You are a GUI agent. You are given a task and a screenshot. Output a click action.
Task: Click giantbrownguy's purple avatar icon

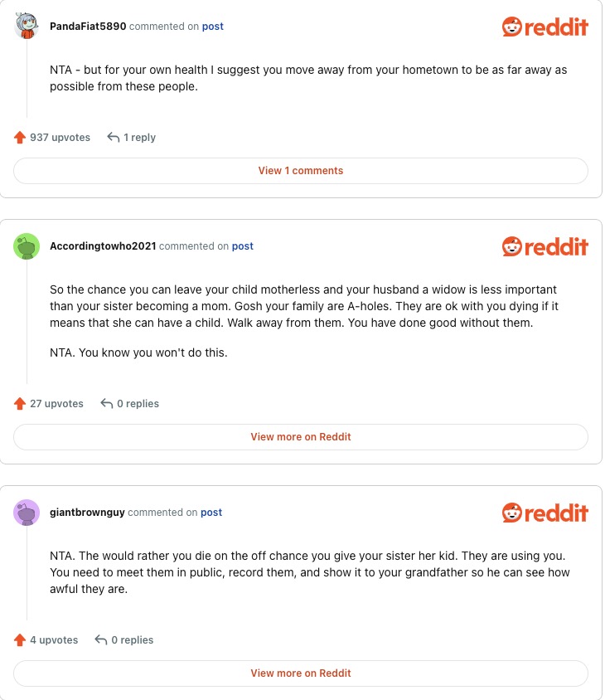point(27,513)
